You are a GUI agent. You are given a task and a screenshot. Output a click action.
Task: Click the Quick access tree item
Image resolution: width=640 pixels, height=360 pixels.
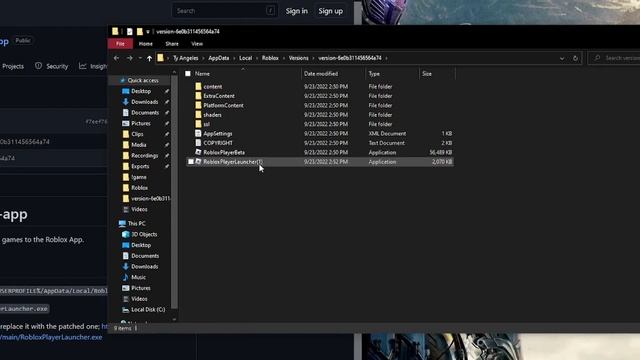(x=142, y=80)
